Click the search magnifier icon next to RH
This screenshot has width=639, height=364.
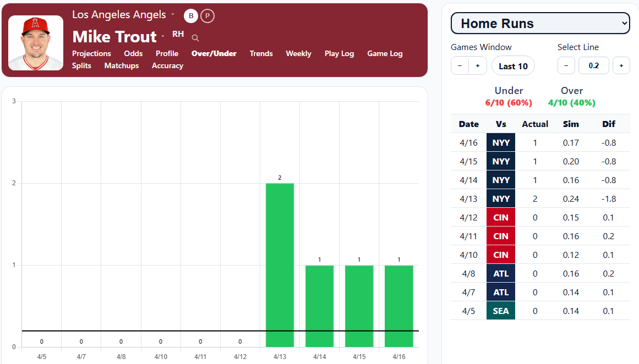coord(195,38)
